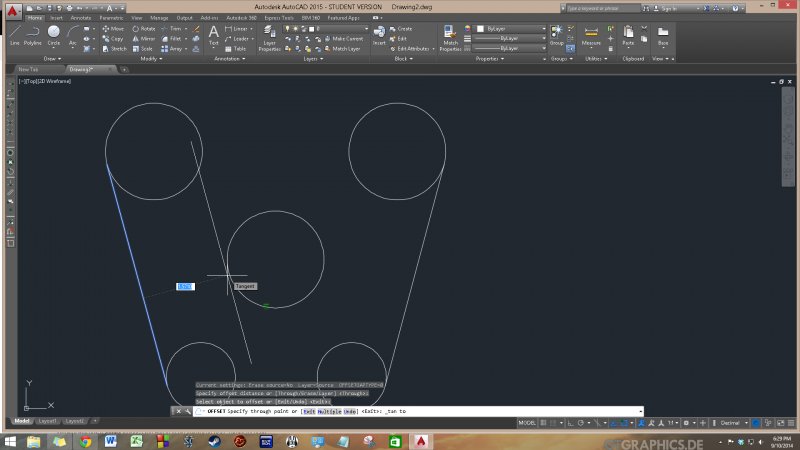The height and width of the screenshot is (450, 800).
Task: Click Make Current layer button
Action: coord(347,38)
